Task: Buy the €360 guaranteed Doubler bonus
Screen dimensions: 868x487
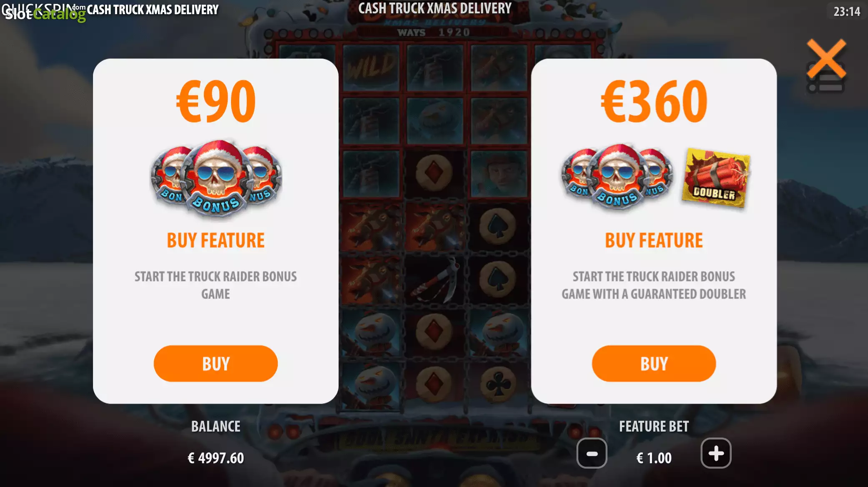Action: coord(654,363)
